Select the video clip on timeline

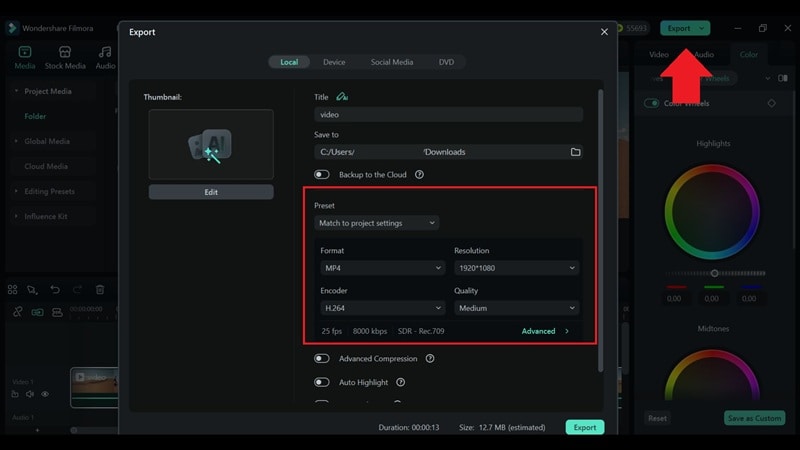click(94, 387)
